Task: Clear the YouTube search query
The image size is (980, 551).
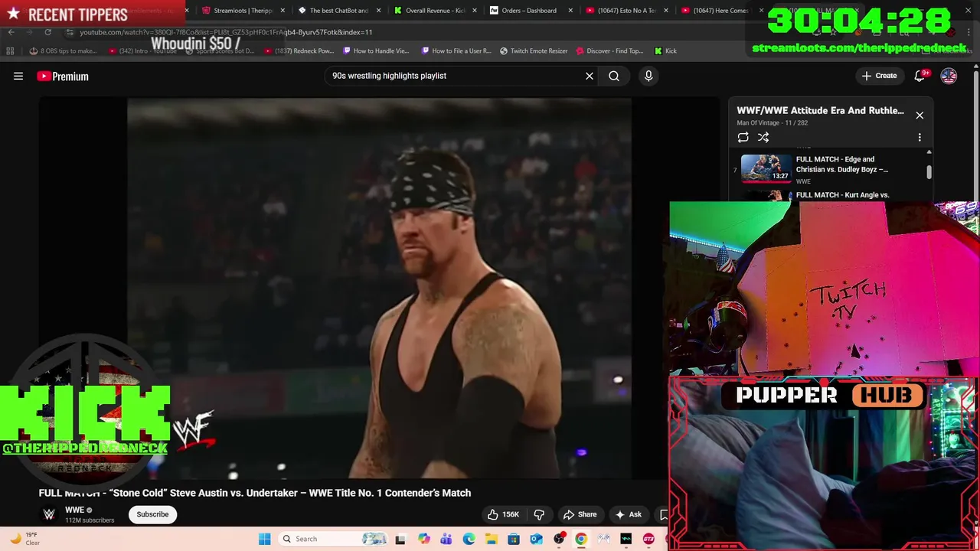Action: pyautogui.click(x=590, y=76)
